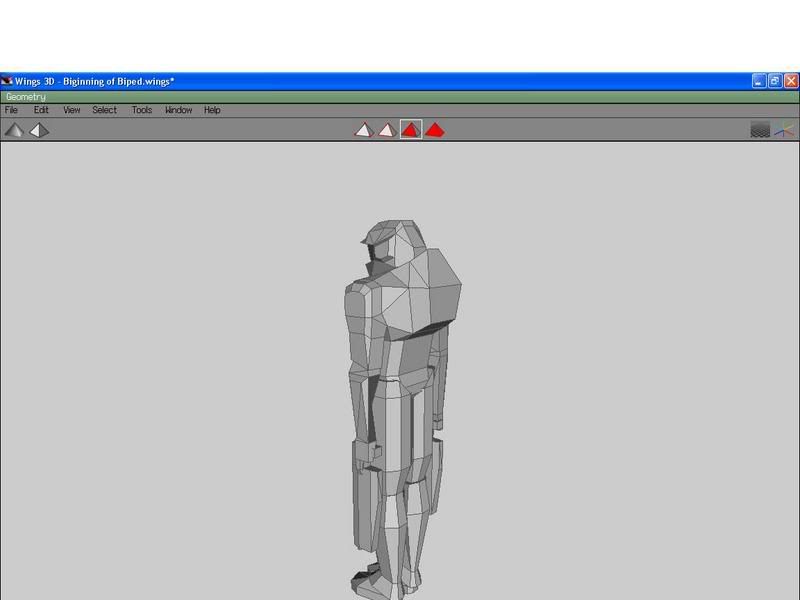Open the File menu
This screenshot has height=600, width=800.
(x=11, y=110)
